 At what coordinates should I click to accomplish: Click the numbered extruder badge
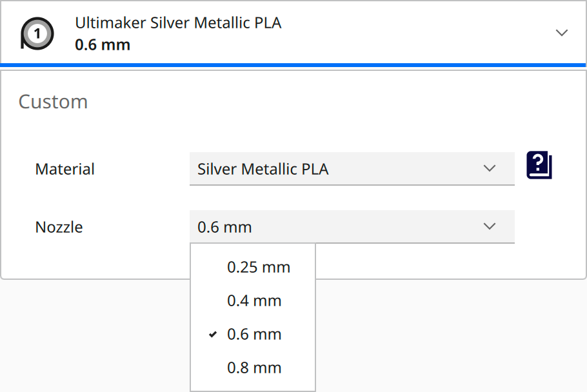[37, 32]
